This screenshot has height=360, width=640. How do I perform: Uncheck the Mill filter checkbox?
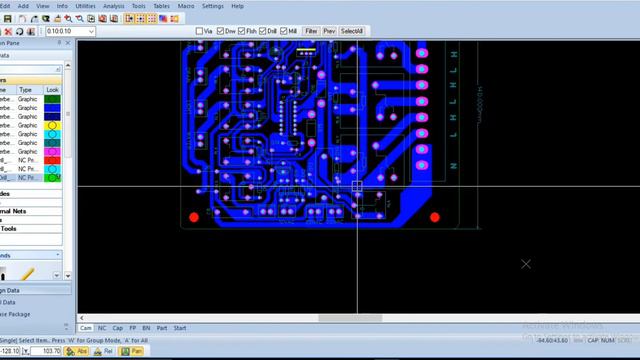click(284, 31)
